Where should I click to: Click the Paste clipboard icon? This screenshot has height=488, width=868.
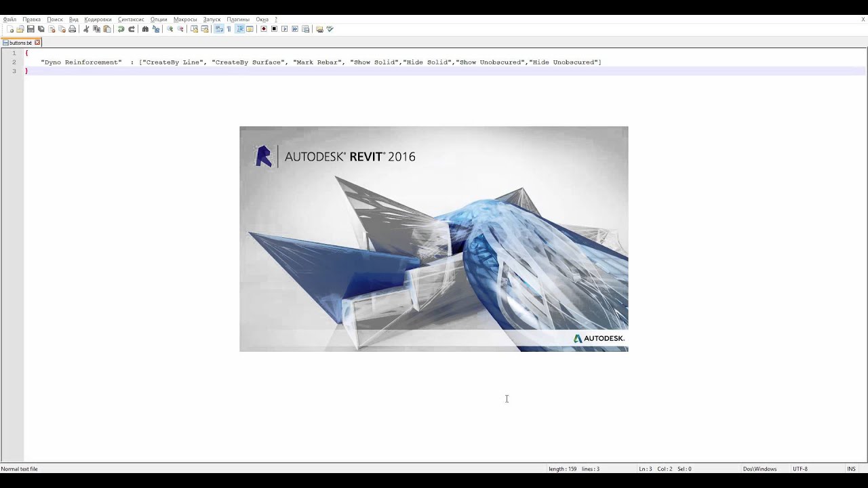107,29
